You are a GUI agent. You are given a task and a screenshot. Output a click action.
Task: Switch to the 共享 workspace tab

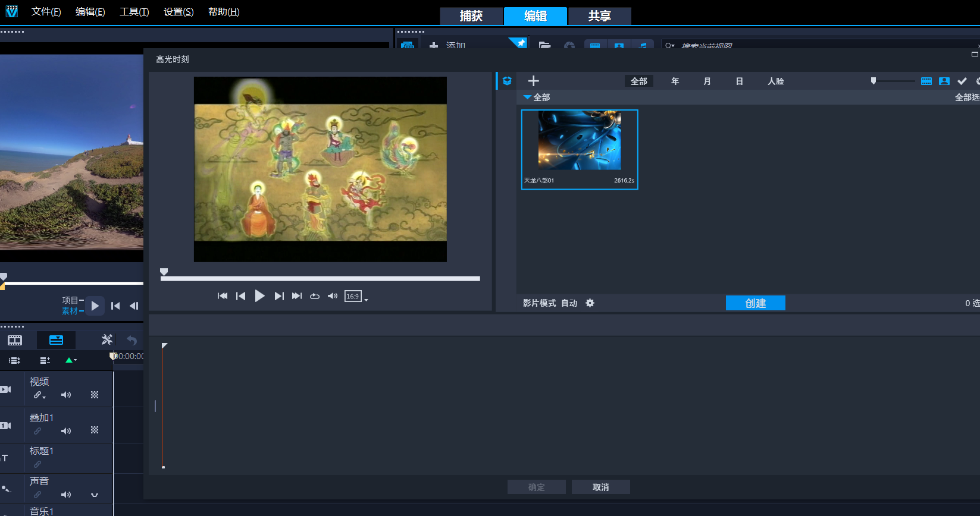point(600,16)
